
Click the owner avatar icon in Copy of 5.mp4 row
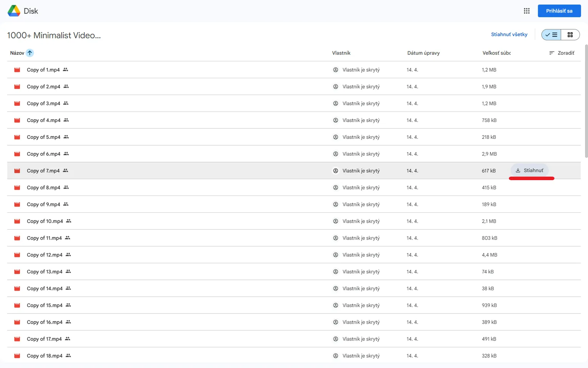click(x=335, y=137)
